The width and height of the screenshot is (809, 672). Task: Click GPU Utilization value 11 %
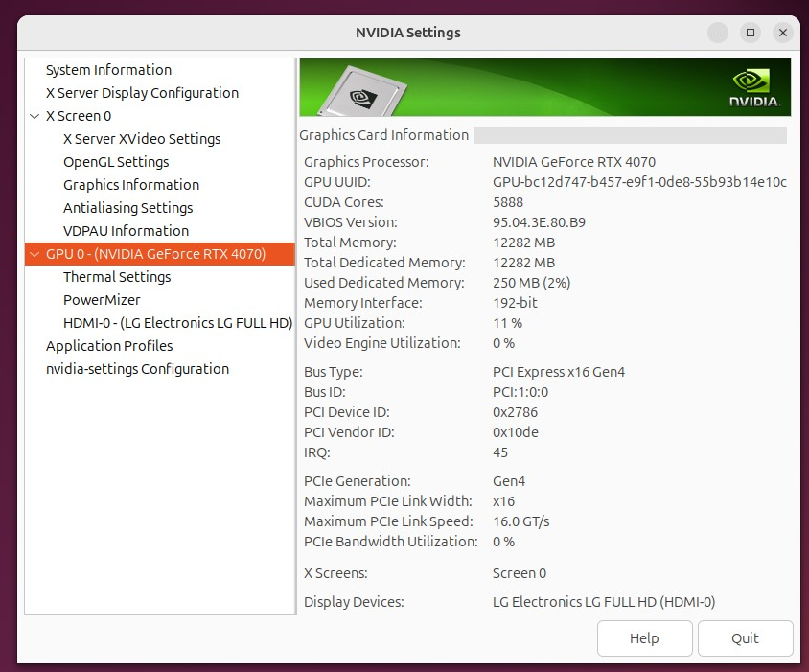[507, 323]
